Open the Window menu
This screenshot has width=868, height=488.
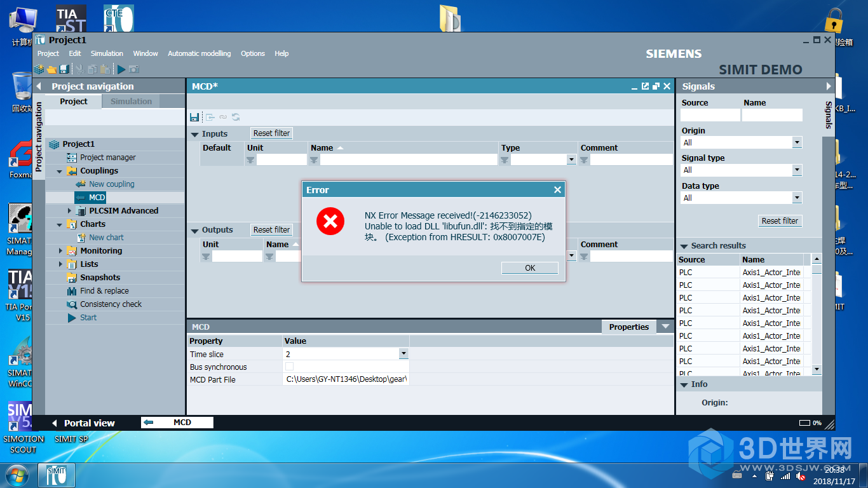(x=146, y=53)
